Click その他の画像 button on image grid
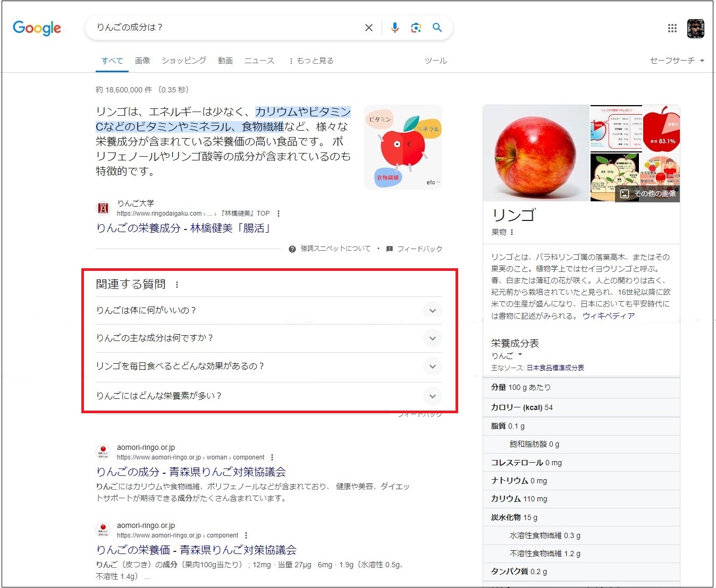This screenshot has height=588, width=716. pyautogui.click(x=648, y=194)
